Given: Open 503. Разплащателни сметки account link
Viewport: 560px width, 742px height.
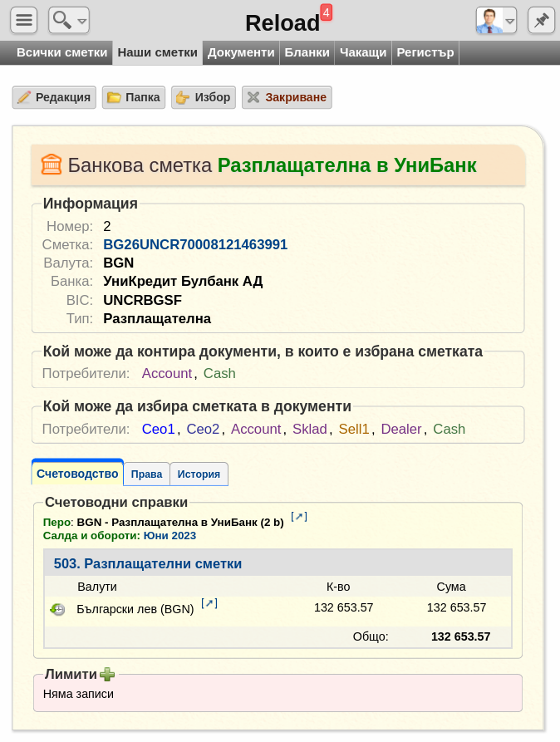Looking at the screenshot, I should click(148, 563).
